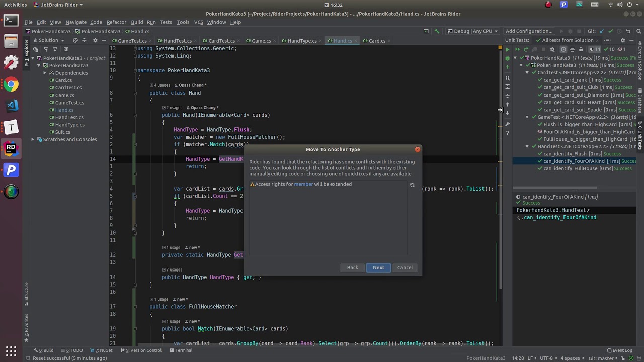
Task: Toggle the lock session icon in test toolbar
Action: [581, 49]
